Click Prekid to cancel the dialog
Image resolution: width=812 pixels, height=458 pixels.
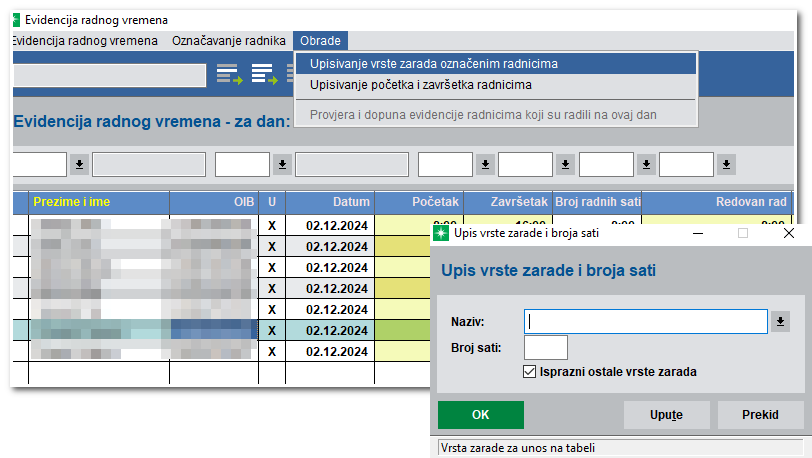point(760,415)
